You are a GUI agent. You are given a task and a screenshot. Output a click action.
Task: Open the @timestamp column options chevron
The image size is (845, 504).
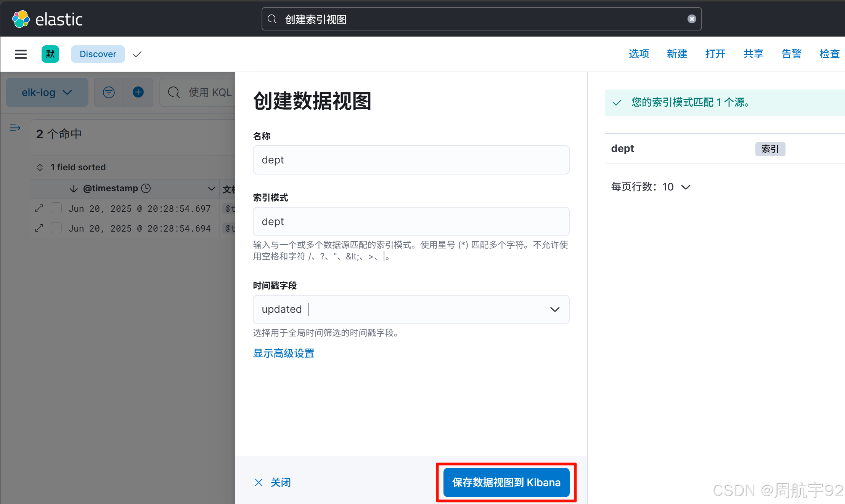pos(212,189)
